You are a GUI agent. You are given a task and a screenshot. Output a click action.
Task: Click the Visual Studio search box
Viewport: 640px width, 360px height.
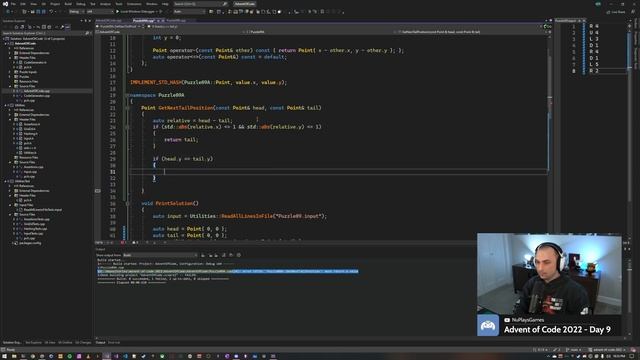click(x=200, y=4)
